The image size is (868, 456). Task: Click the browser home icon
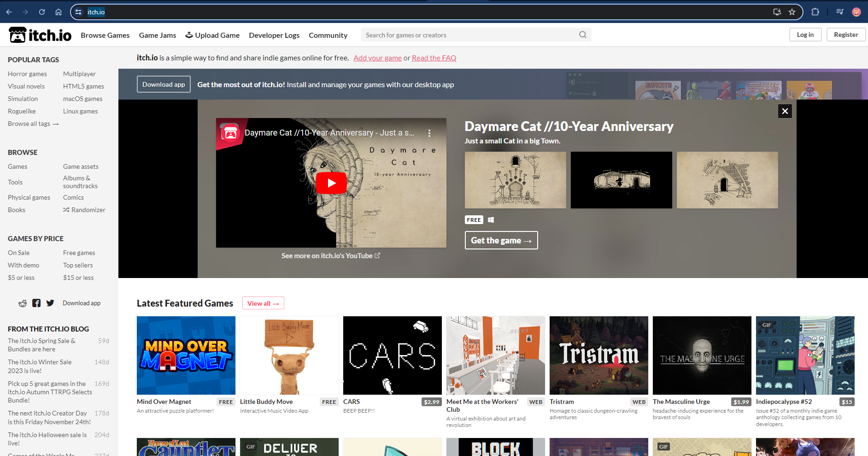pos(59,12)
